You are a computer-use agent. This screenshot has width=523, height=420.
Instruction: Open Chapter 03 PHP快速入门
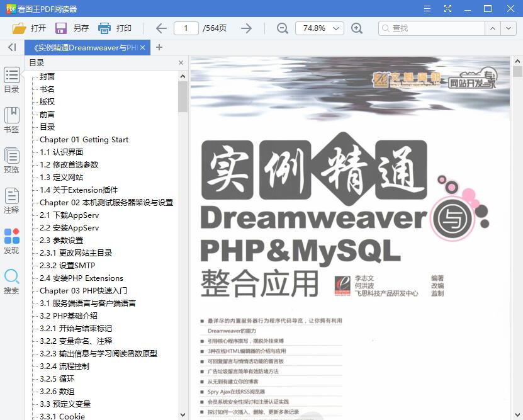(83, 291)
